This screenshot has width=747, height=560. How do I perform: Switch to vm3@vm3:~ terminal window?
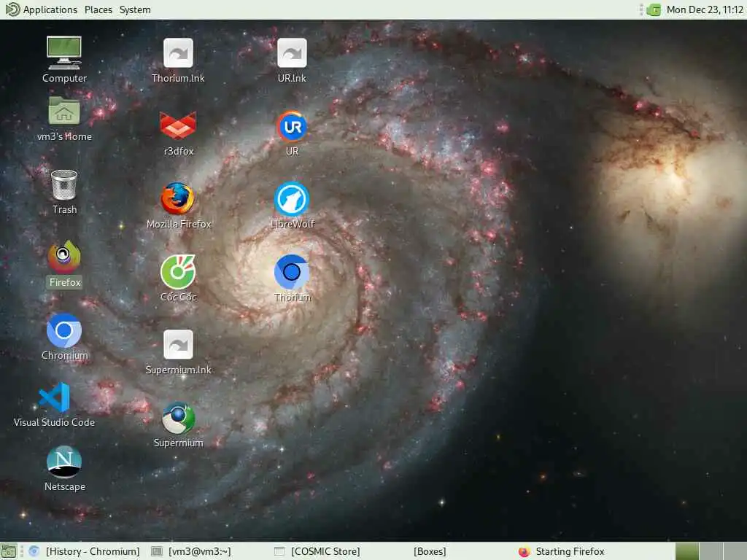click(191, 551)
